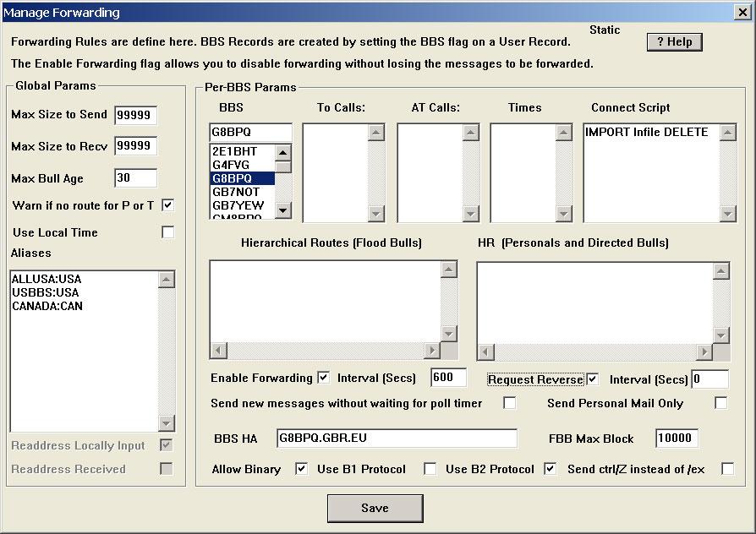Viewport: 756px width, 534px height.
Task: Enable Use Local Time checkbox
Action: [168, 232]
